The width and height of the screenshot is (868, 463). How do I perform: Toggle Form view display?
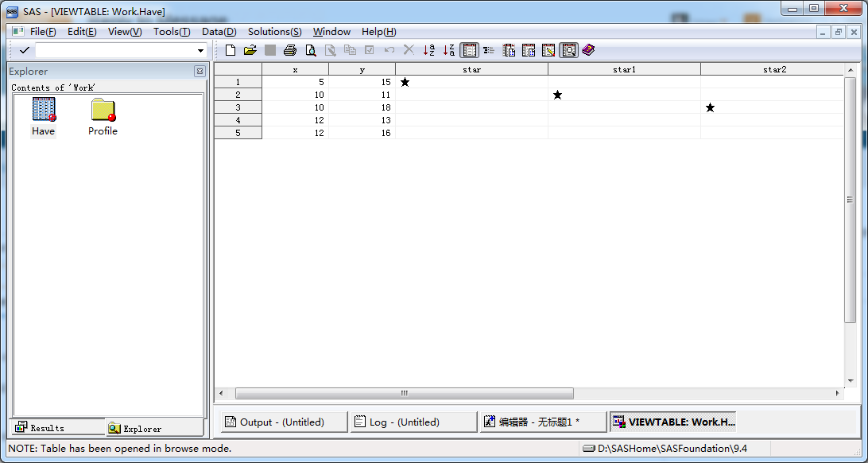(x=490, y=49)
